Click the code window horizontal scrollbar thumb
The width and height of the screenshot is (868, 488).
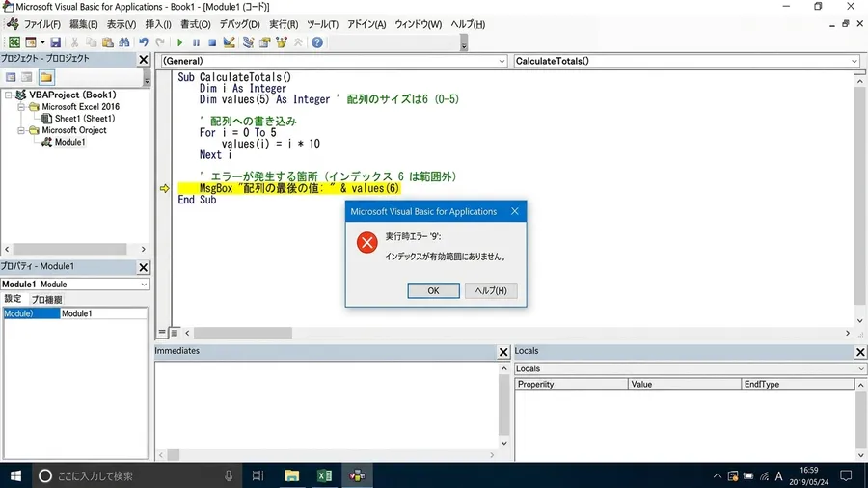[x=242, y=333]
